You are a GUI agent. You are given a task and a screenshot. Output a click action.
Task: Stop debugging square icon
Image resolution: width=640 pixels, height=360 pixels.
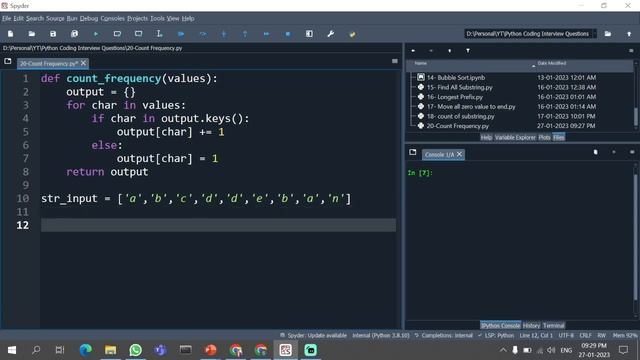(x=288, y=34)
